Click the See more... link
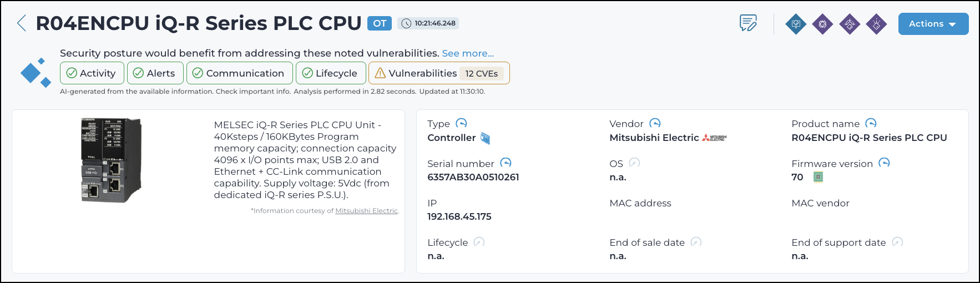Viewport: 980px width, 283px height. (x=468, y=53)
